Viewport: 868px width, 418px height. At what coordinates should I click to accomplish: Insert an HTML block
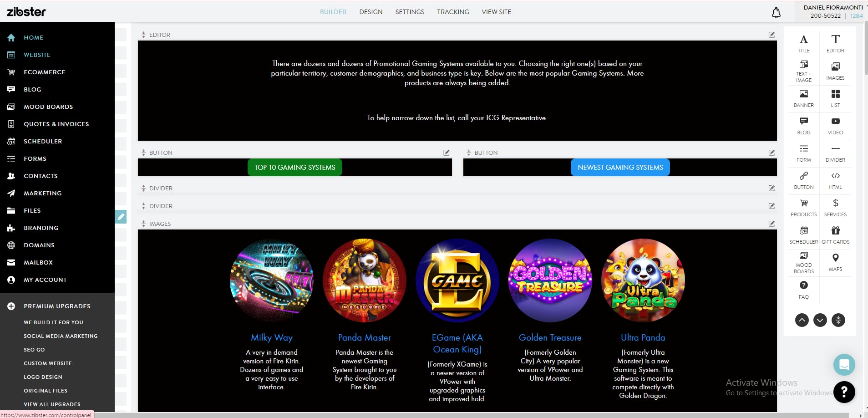click(x=835, y=181)
